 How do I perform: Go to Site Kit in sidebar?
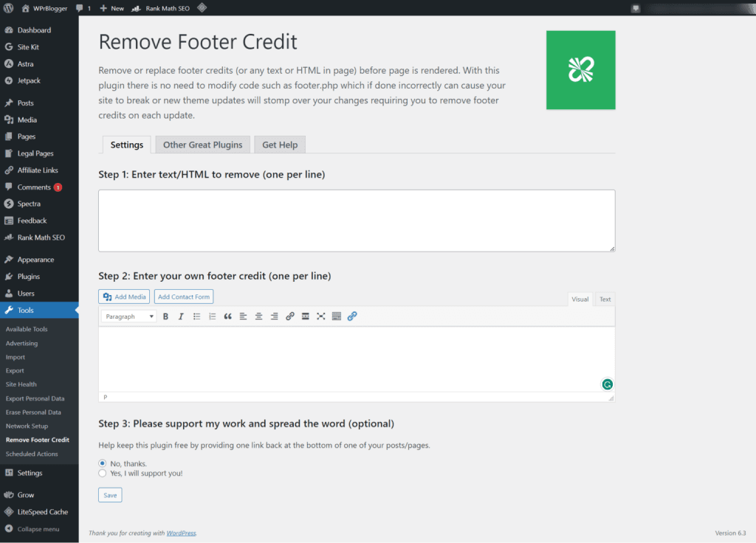[39, 46]
